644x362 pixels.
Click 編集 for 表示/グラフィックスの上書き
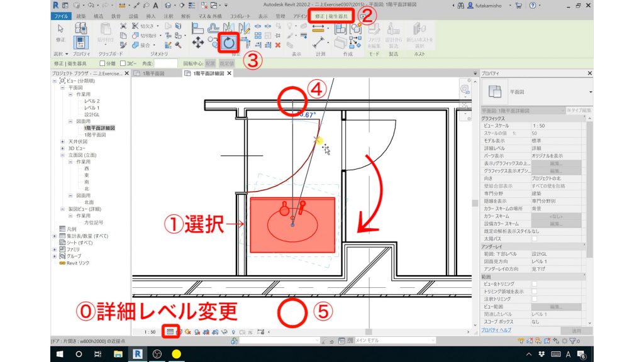click(557, 163)
